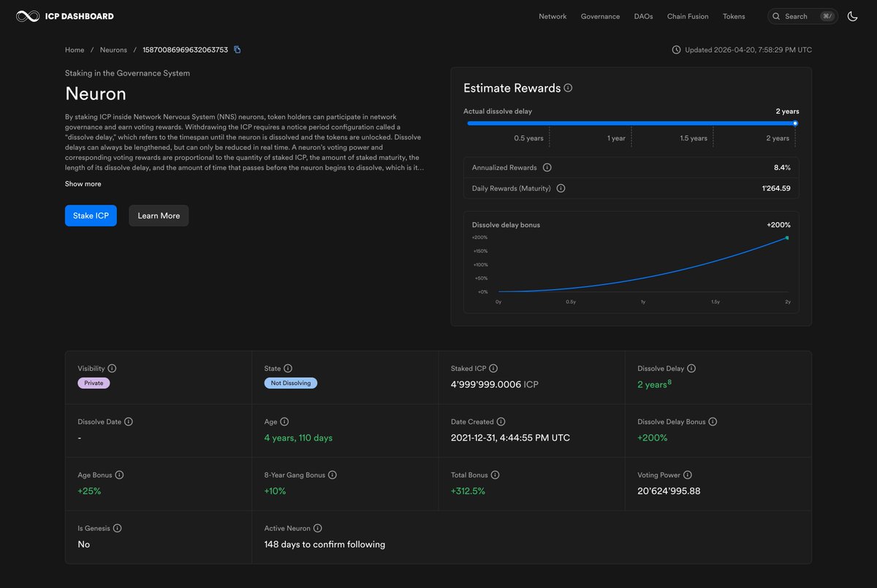Viewport: 877px width, 588px height.
Task: Expand description with Show more
Action: [83, 184]
